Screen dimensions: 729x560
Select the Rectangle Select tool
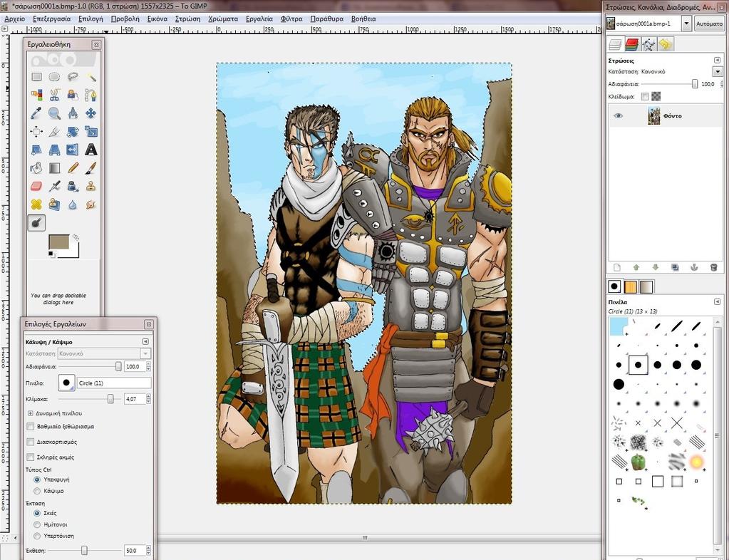(36, 77)
